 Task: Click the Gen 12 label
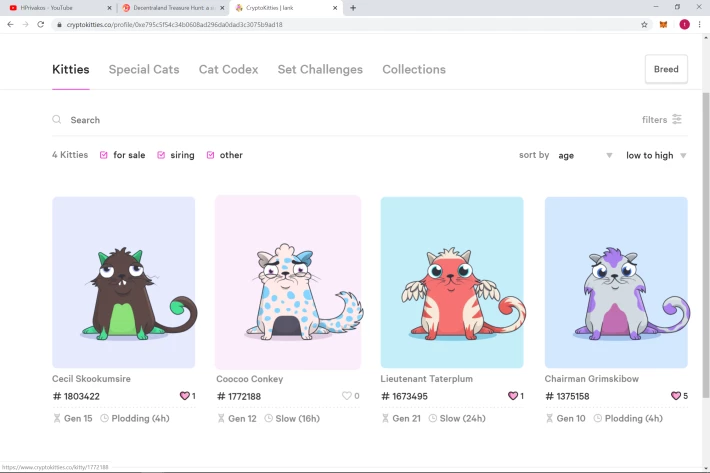pyautogui.click(x=242, y=418)
